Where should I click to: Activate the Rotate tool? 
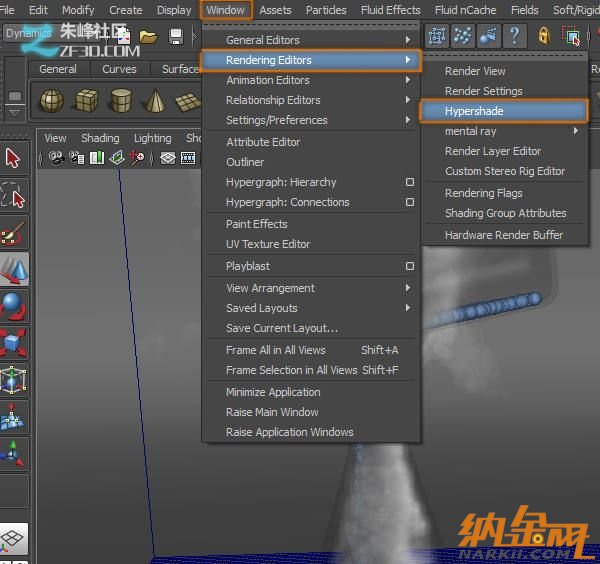(x=13, y=306)
